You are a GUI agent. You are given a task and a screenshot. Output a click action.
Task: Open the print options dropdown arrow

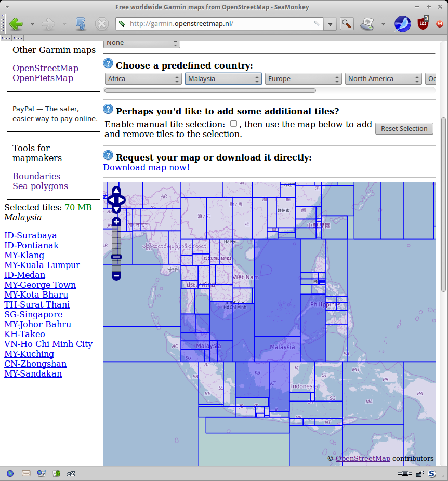[x=383, y=24]
